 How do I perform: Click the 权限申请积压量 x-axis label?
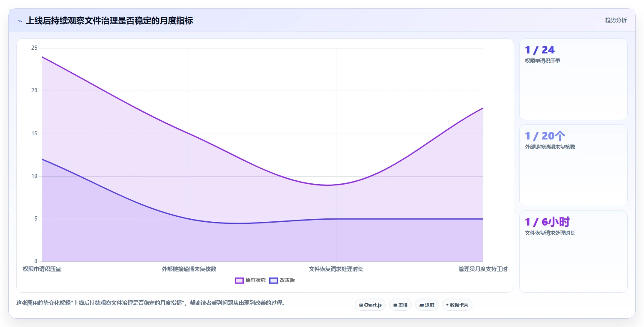[x=42, y=269]
